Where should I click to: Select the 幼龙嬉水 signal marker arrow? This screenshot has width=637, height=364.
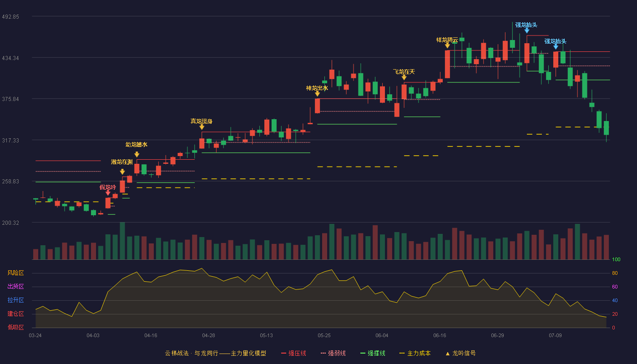[x=136, y=154]
